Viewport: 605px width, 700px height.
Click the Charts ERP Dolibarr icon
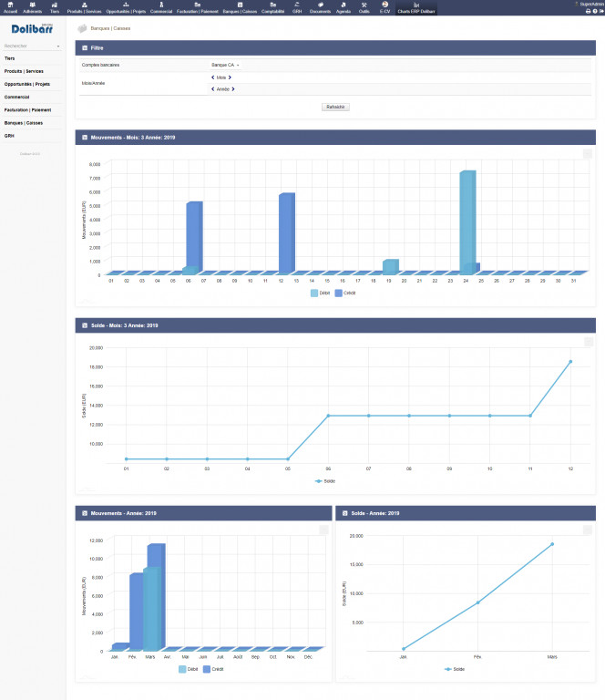[x=416, y=7]
